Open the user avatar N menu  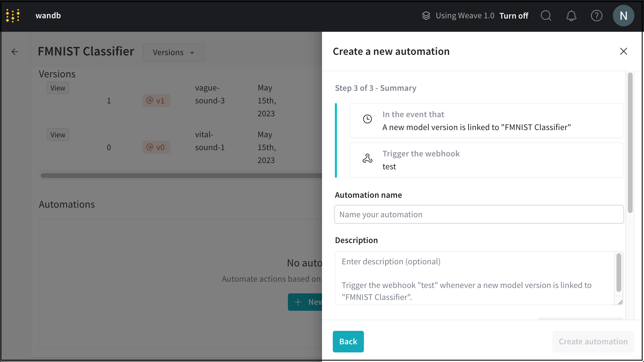(x=623, y=16)
